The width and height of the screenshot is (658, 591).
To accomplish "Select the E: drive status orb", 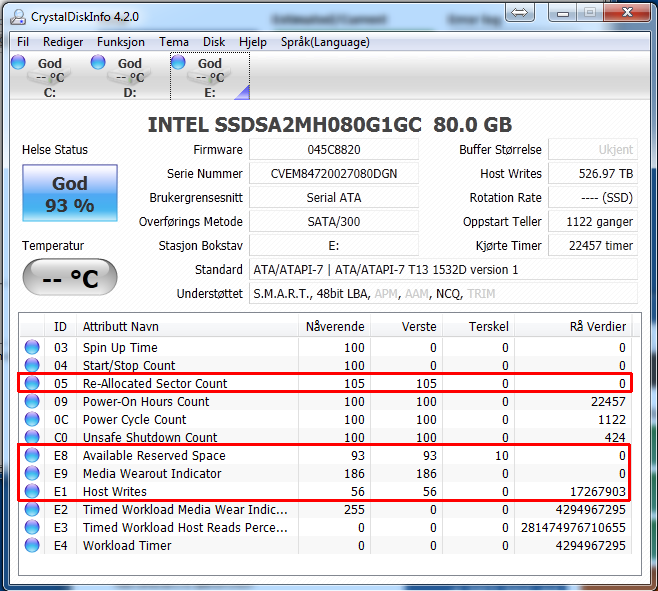I will [x=179, y=63].
